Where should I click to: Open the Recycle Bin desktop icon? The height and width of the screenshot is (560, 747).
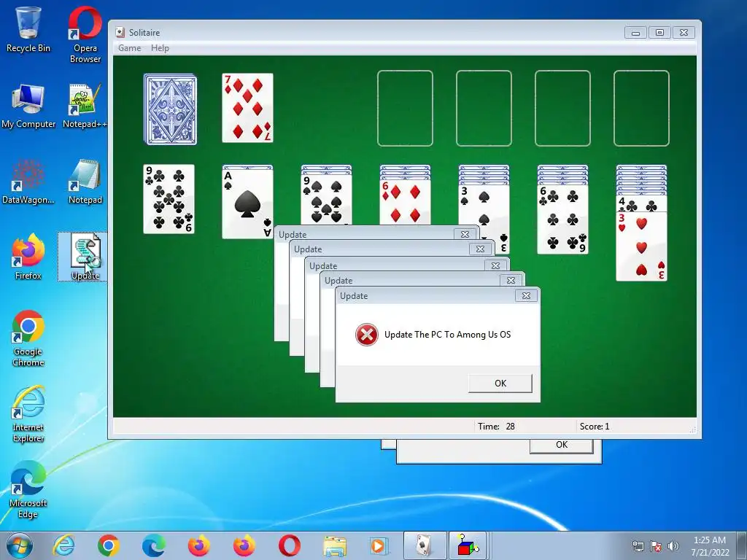coord(28,28)
